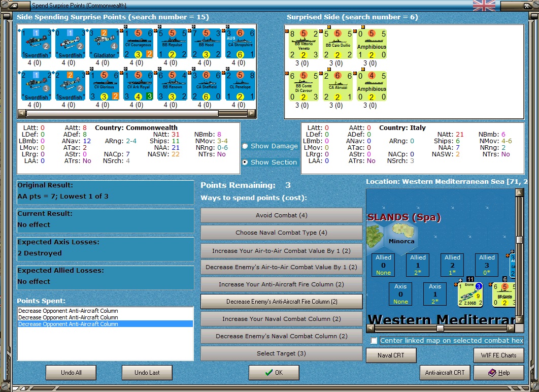This screenshot has height=392, width=539.
Task: Click the Axis 0 None section box
Action: (400, 294)
